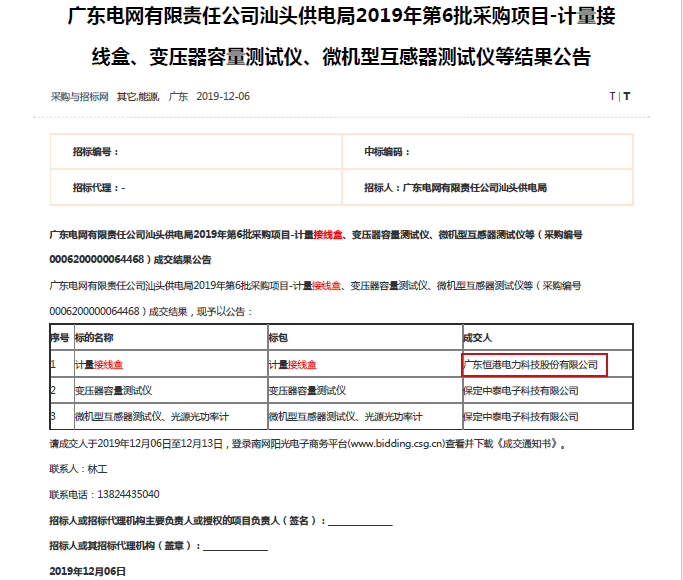Click the 招标代理 field
The width and height of the screenshot is (683, 580).
tap(99, 187)
